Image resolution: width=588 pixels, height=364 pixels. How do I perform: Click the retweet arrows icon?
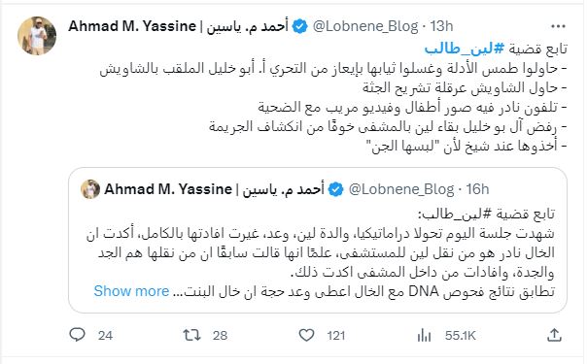191,335
